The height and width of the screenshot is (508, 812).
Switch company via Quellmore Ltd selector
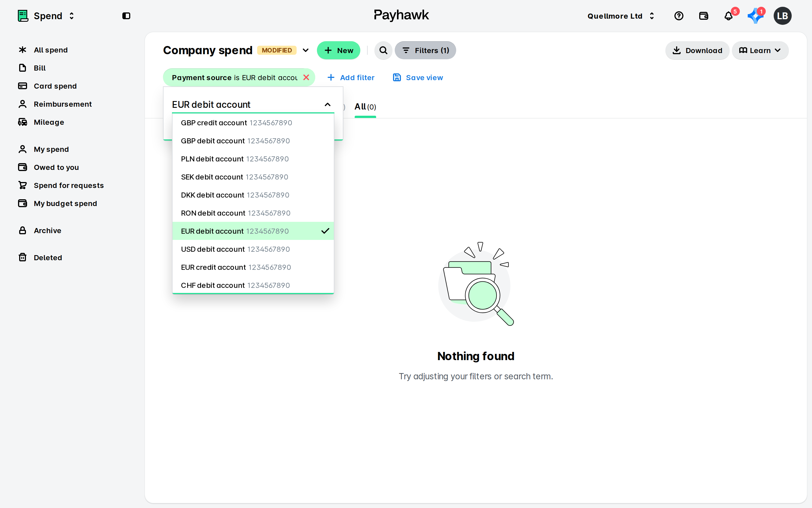[621, 16]
